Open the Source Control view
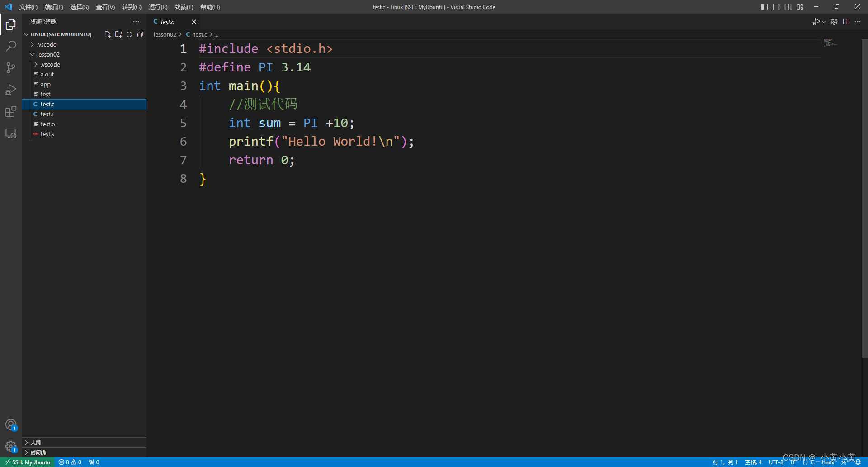This screenshot has height=467, width=868. tap(11, 68)
